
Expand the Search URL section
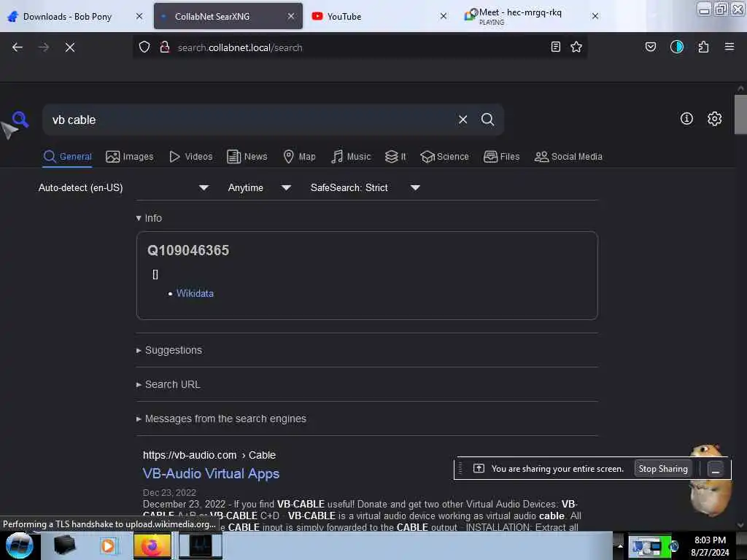tap(169, 384)
